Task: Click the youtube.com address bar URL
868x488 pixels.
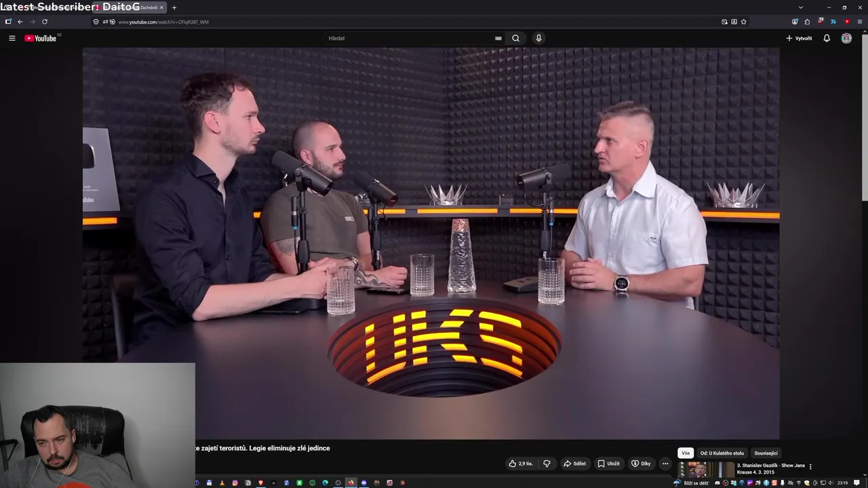Action: pos(163,22)
